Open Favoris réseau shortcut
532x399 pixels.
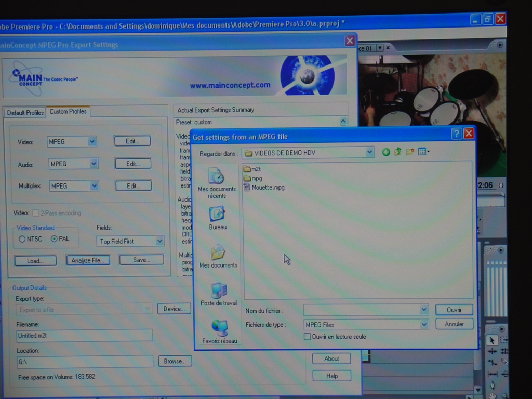tap(220, 332)
